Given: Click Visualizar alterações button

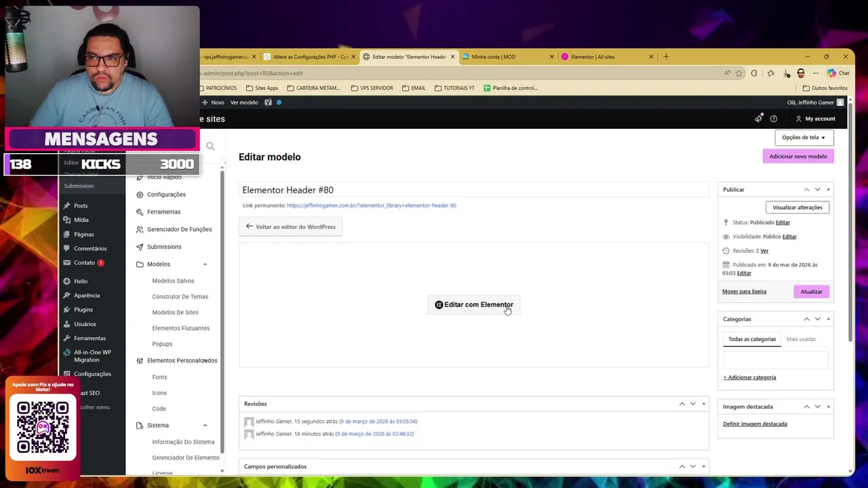Looking at the screenshot, I should pos(797,207).
